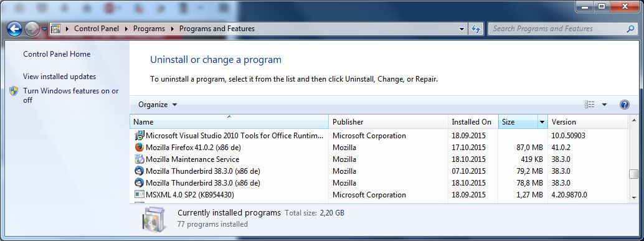Click the Mozilla Firefox 41.0.2 icon
Image resolution: width=644 pixels, height=241 pixels.
(x=140, y=147)
